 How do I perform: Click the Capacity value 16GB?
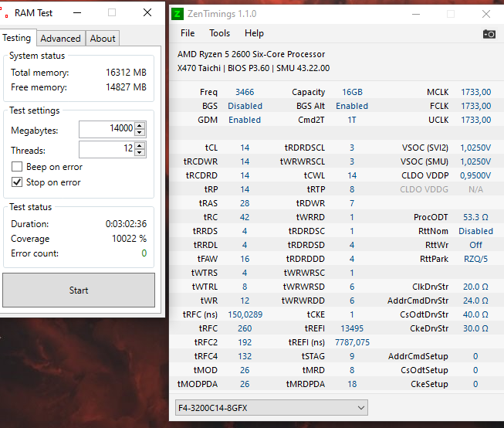(x=352, y=92)
